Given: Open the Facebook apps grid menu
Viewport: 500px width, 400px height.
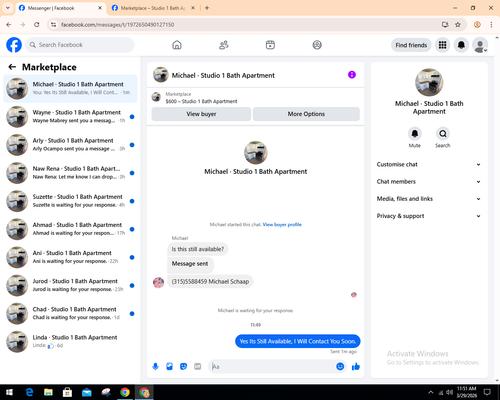Looking at the screenshot, I should click(442, 45).
